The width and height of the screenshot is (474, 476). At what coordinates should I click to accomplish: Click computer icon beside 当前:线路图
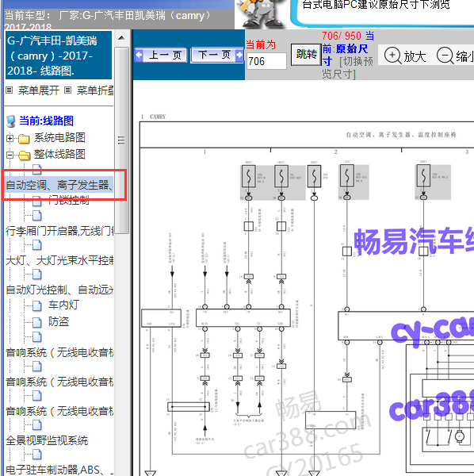(11, 121)
